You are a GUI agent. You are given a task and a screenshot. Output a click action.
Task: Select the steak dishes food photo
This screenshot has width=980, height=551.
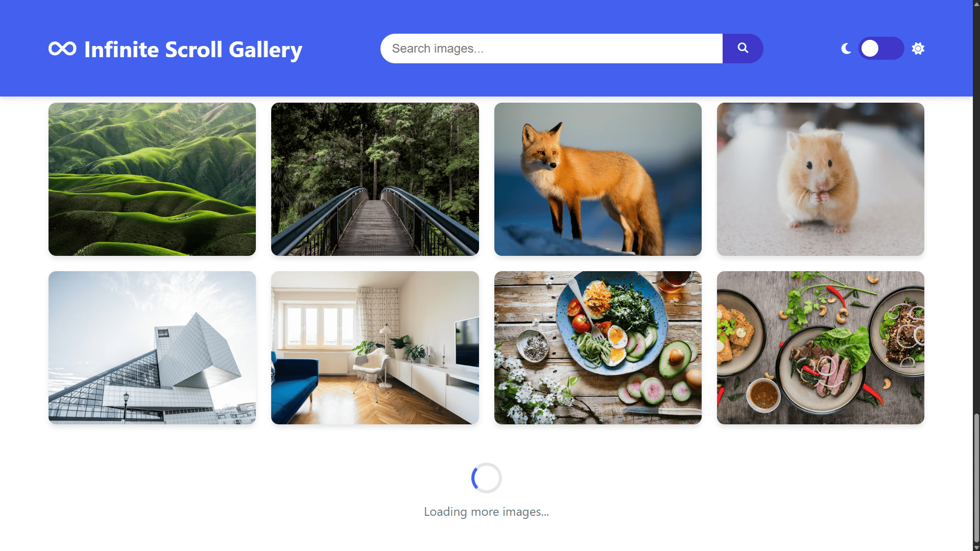[821, 348]
